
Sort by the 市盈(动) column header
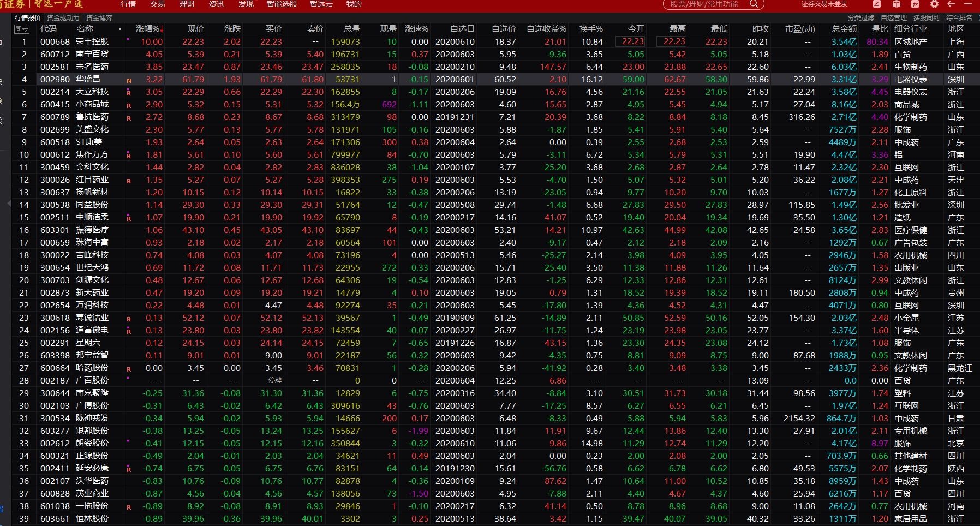point(800,29)
